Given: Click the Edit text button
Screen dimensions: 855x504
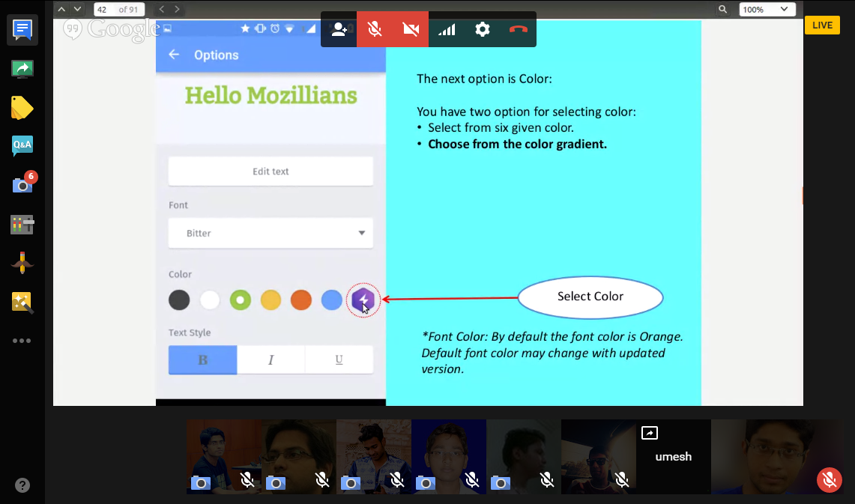Looking at the screenshot, I should (x=271, y=171).
